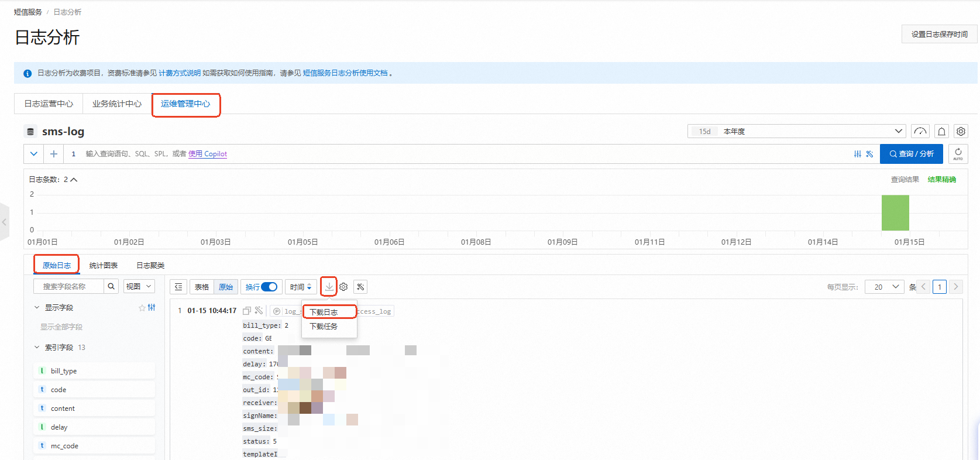Switch log view to 表格 mode
This screenshot has height=460, width=980.
(202, 287)
